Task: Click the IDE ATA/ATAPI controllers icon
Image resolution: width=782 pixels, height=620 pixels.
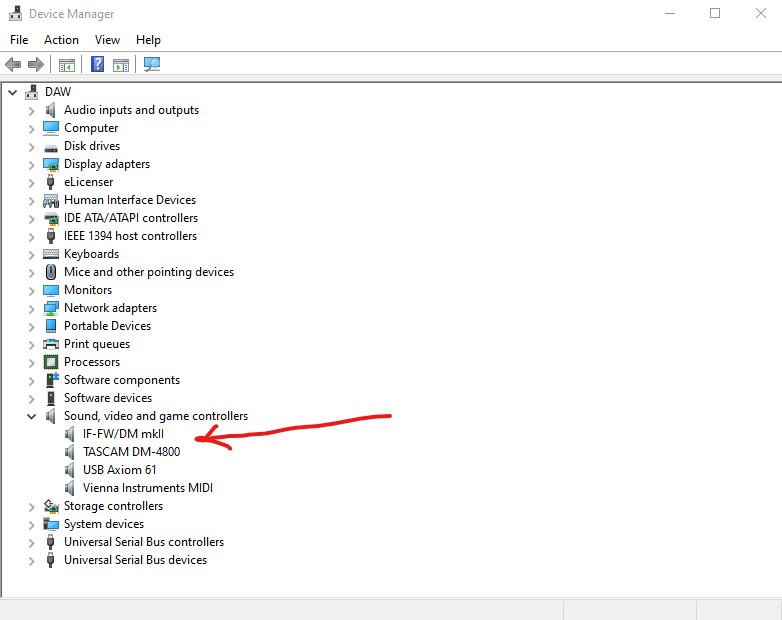Action: click(x=51, y=218)
